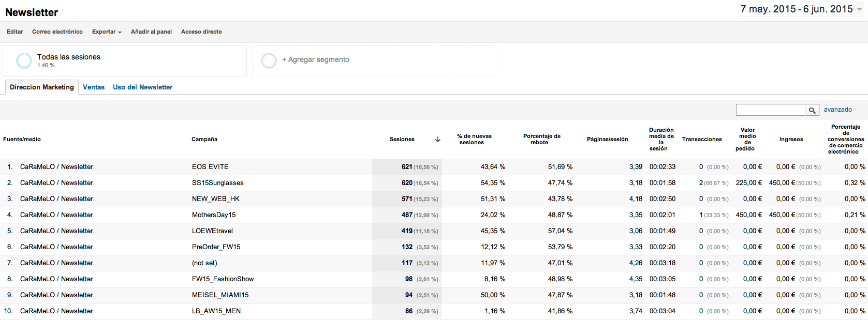Sort by Porcentaje de conversiones de comercio header
This screenshot has height=320, width=868.
(846, 140)
